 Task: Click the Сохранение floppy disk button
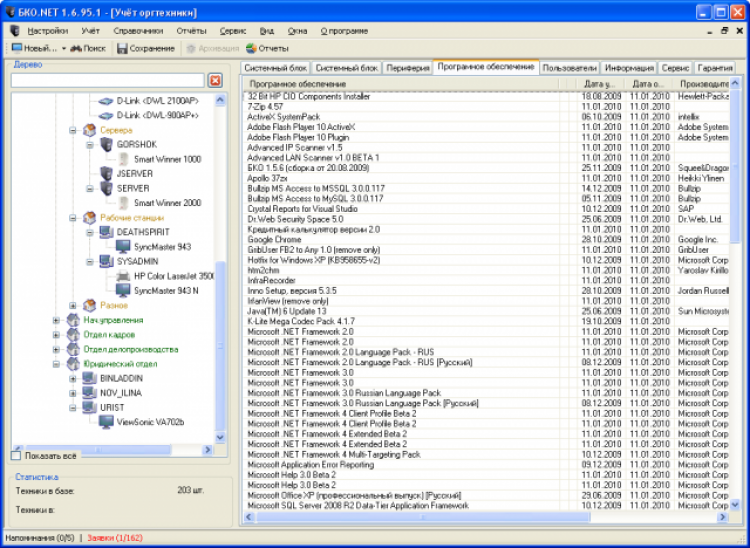point(146,48)
